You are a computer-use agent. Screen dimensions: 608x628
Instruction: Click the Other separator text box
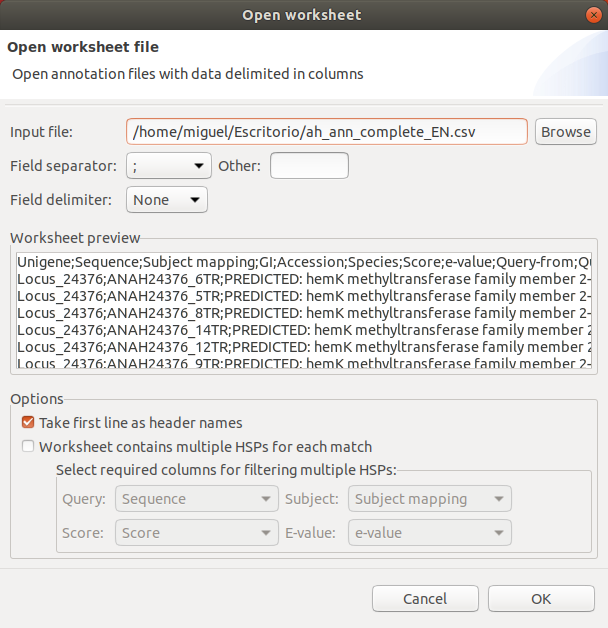pyautogui.click(x=309, y=166)
